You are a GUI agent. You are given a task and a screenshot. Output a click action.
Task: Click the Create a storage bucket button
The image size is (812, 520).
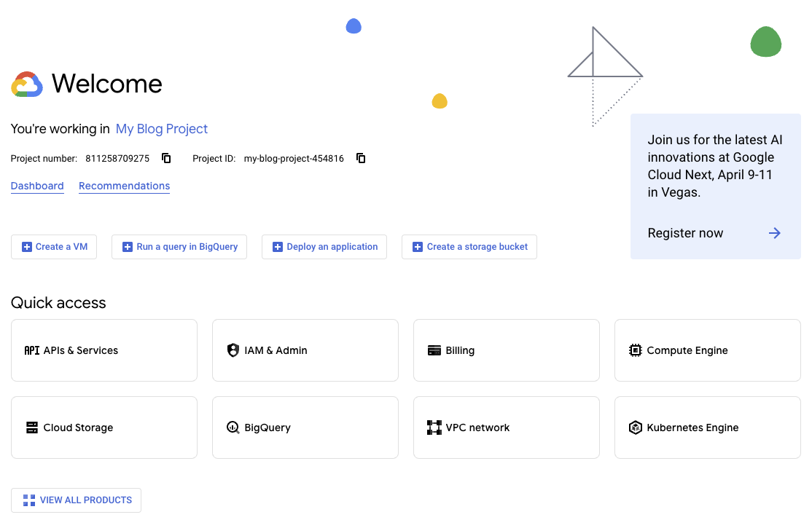469,248
